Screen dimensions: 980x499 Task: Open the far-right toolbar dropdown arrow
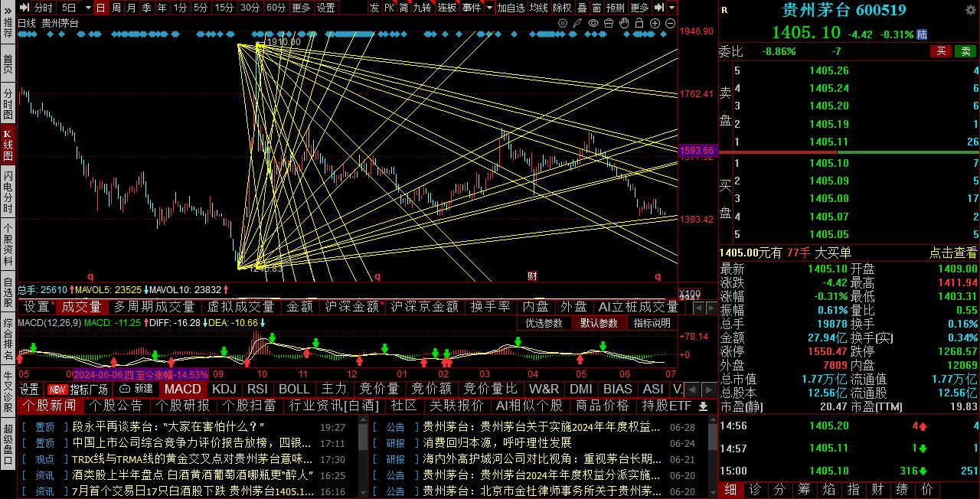671,8
